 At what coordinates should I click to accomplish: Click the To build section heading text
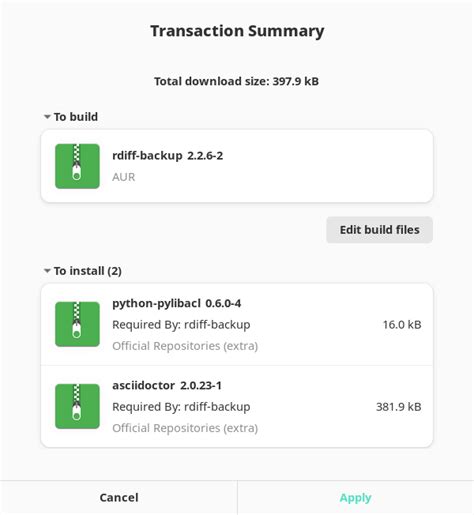pyautogui.click(x=76, y=117)
